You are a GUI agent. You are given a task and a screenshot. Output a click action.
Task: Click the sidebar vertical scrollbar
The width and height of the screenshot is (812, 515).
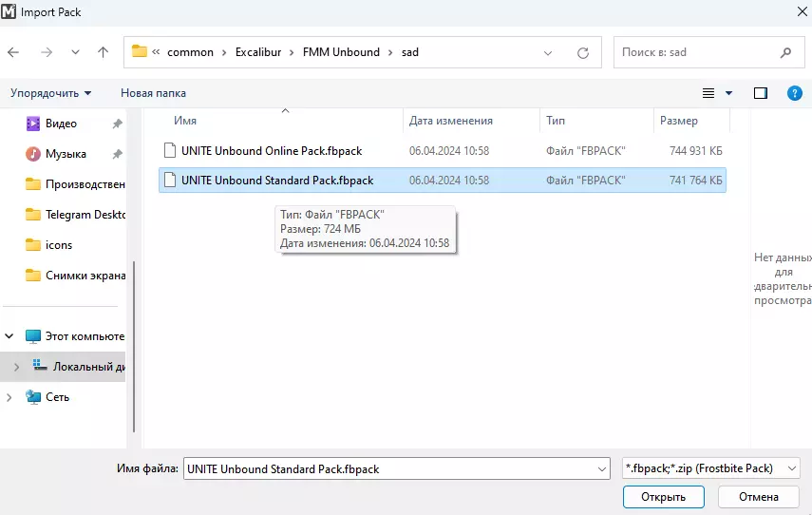(134, 346)
